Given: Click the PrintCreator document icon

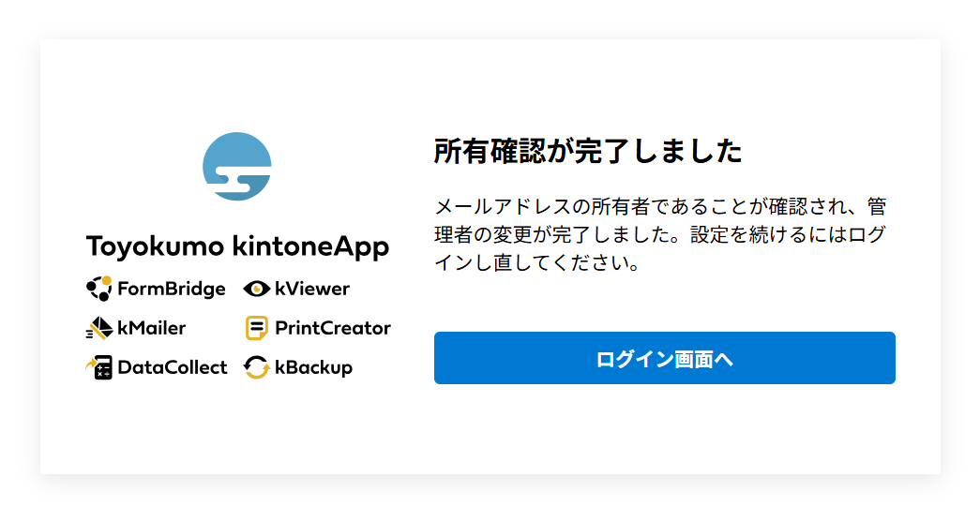Looking at the screenshot, I should point(256,328).
